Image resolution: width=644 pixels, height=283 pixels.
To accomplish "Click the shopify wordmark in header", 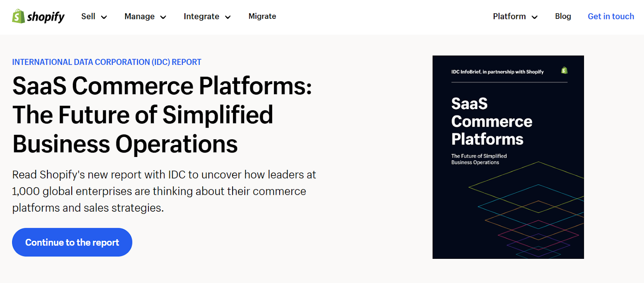I will 46,17.
